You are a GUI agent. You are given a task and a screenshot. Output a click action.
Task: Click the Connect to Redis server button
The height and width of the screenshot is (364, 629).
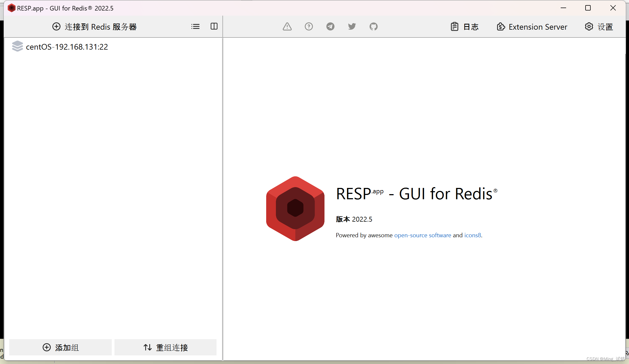(94, 27)
